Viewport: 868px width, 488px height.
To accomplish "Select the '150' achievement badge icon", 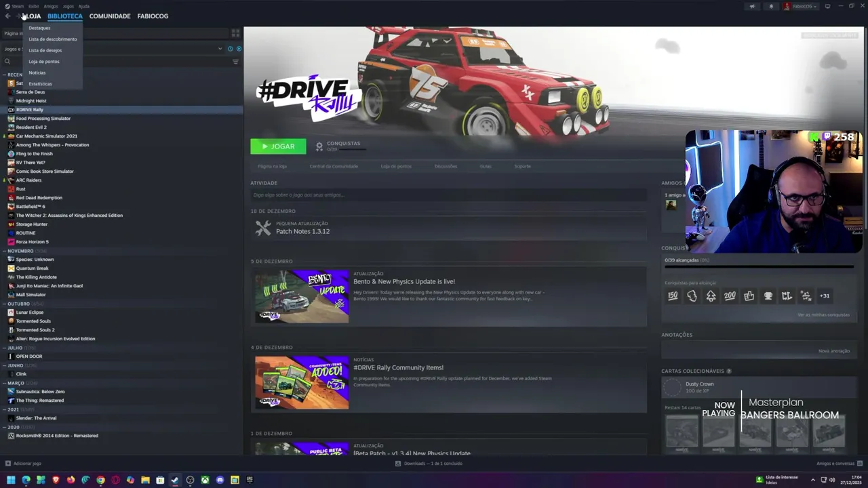I will (673, 296).
